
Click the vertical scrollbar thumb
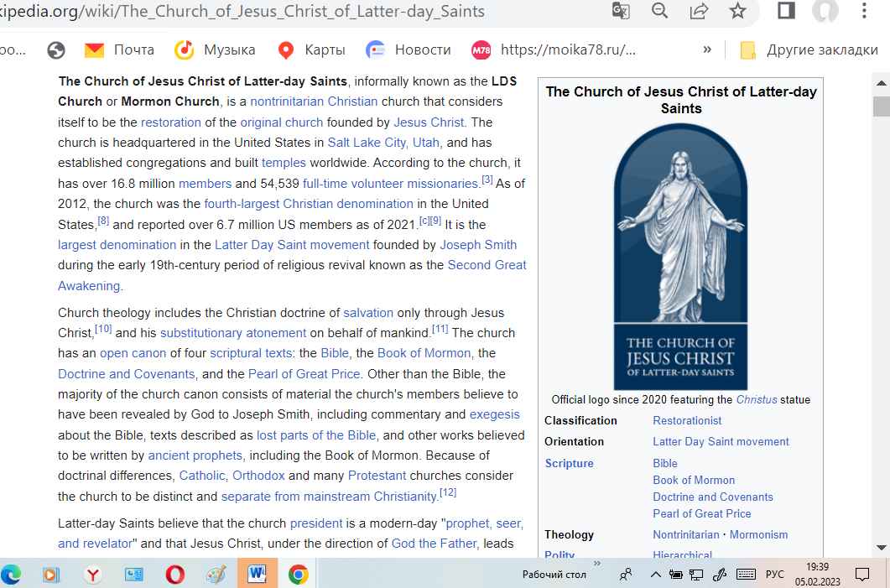pos(882,107)
